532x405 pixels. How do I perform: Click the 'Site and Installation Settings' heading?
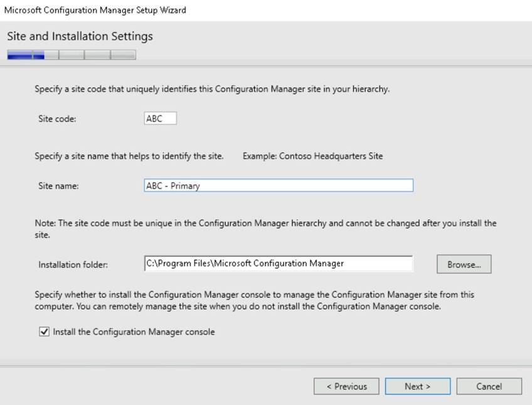80,36
